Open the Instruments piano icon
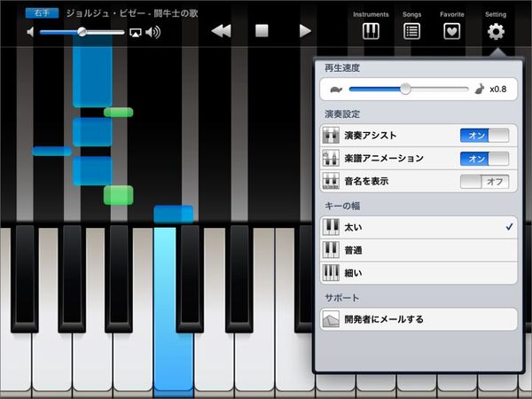Screen dimensions: 532x399 point(371,31)
